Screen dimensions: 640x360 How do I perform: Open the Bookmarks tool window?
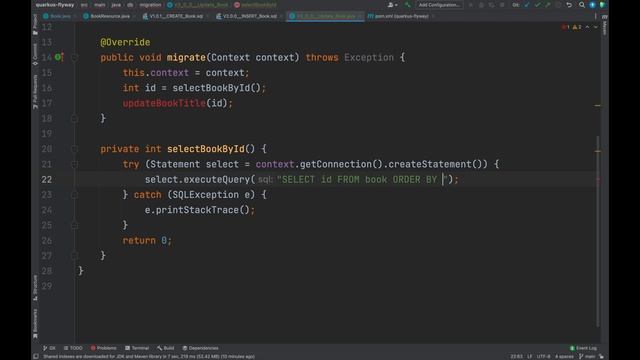tap(35, 323)
